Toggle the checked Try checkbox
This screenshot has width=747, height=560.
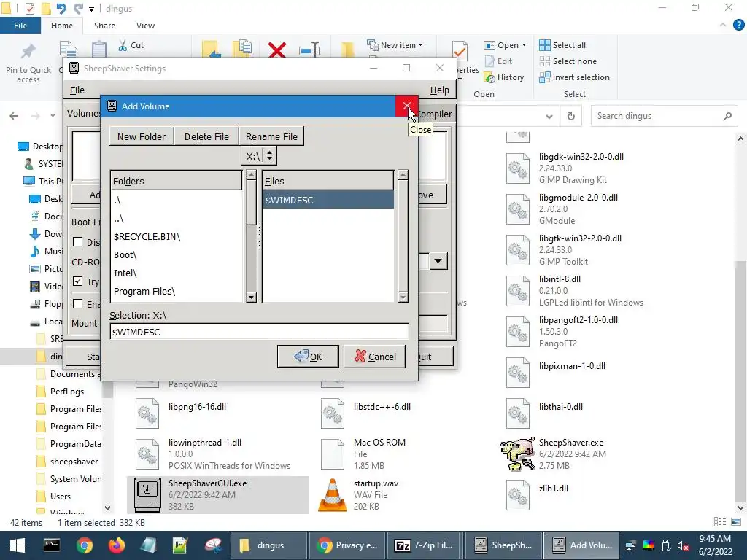[x=77, y=281]
